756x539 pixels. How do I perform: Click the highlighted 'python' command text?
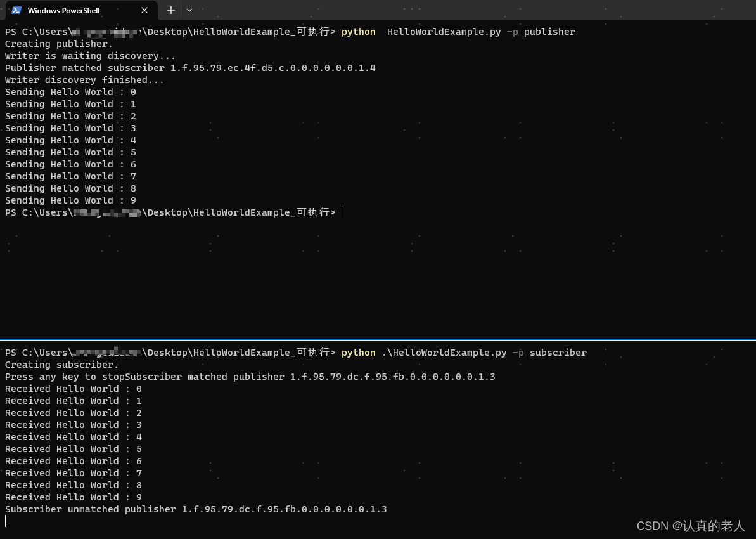tap(358, 32)
